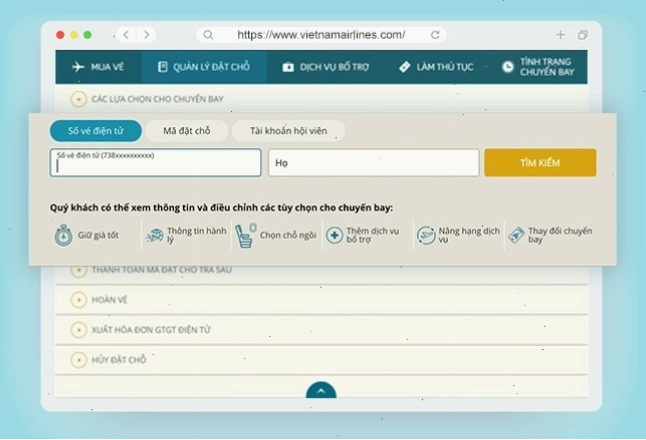Click the ticket icon beside LÀM THỦ TỤC
The width and height of the screenshot is (646, 440).
[x=405, y=67]
